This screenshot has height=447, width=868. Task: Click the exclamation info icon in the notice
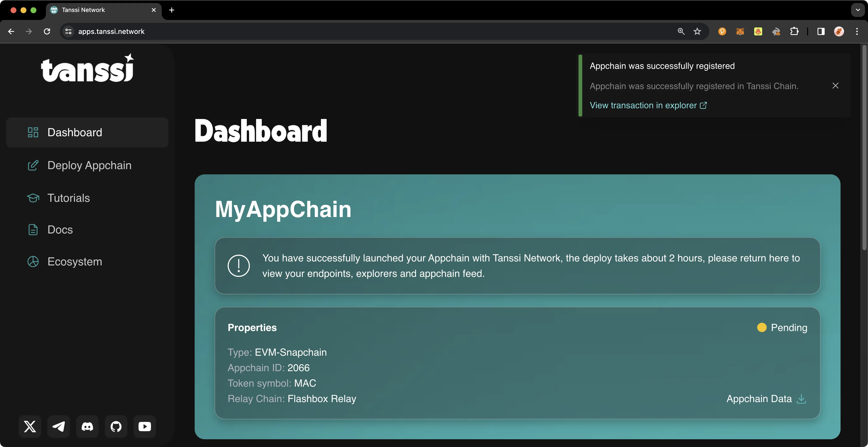point(239,266)
